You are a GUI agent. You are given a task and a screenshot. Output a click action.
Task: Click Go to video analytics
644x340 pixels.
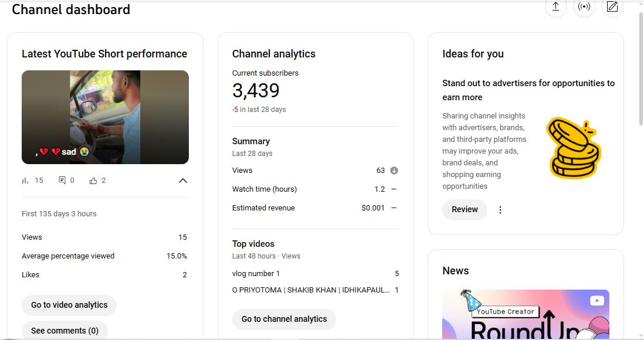[x=69, y=305]
